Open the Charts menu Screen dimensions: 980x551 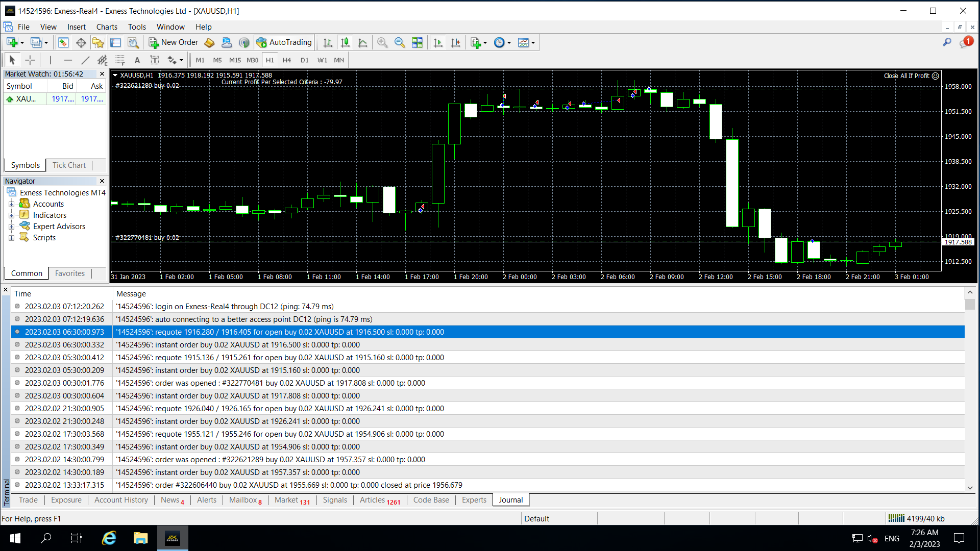pyautogui.click(x=107, y=27)
